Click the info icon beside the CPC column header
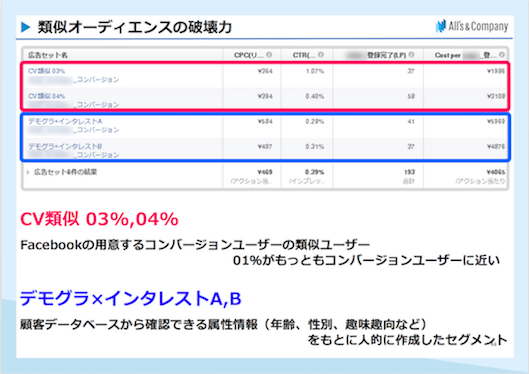The image size is (529, 374). (269, 55)
